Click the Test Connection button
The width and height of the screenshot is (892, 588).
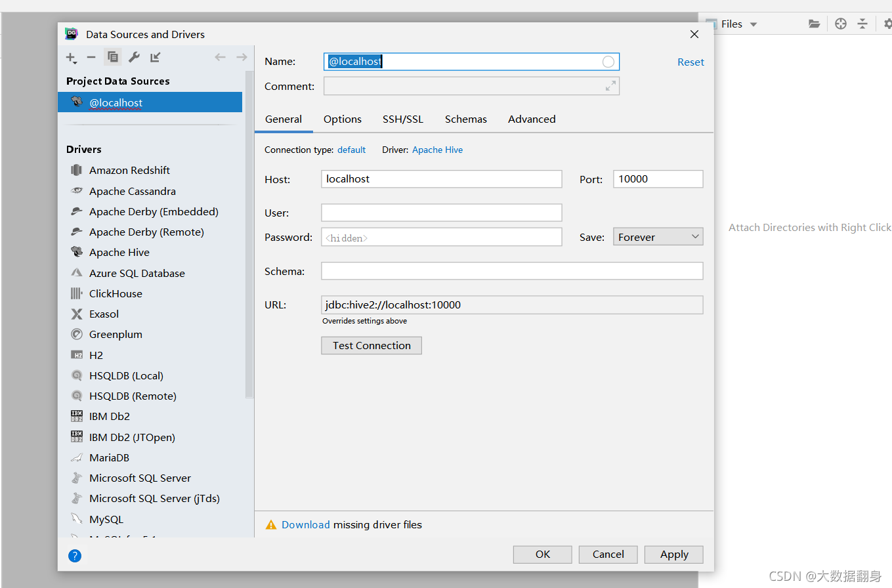[x=372, y=345]
